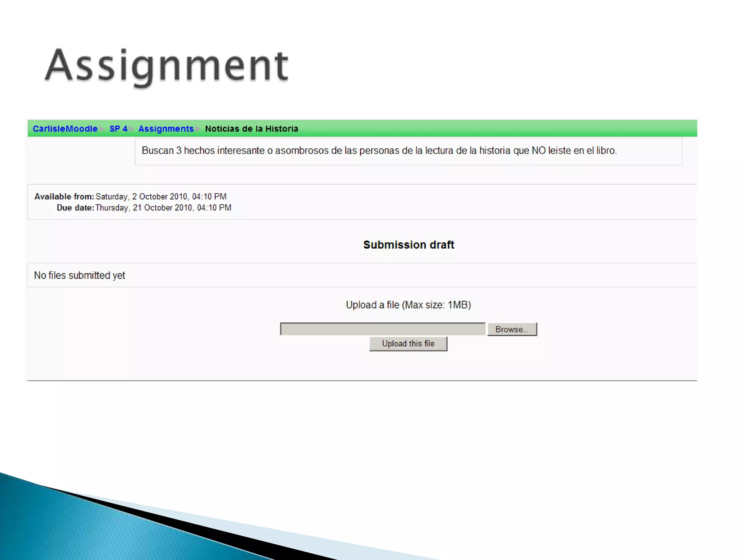
Task: Open the SP 4 course breadcrumb
Action: tap(118, 129)
